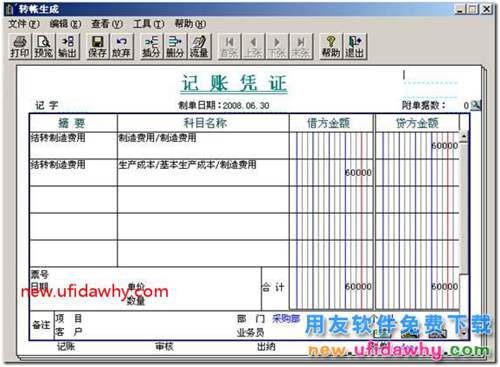Click the 记账 signature label
The width and height of the screenshot is (500, 367).
tap(66, 347)
